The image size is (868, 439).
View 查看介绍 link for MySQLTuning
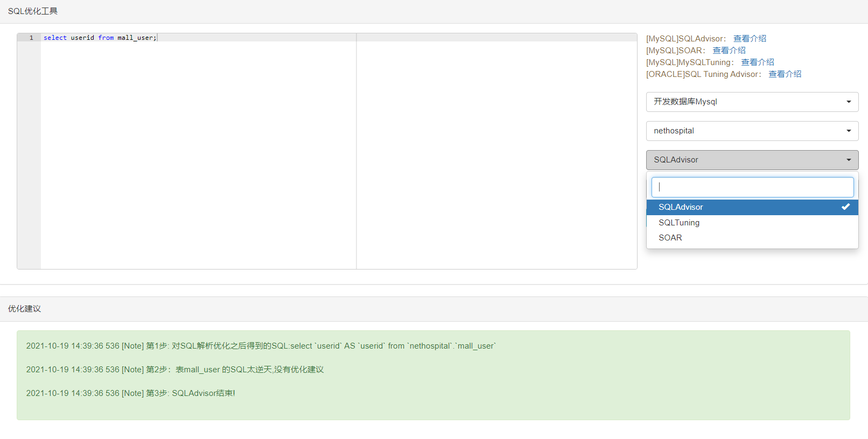click(758, 62)
